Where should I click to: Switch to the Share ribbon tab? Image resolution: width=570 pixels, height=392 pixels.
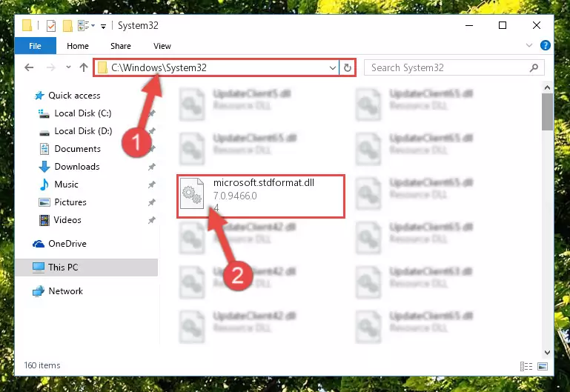click(x=121, y=46)
